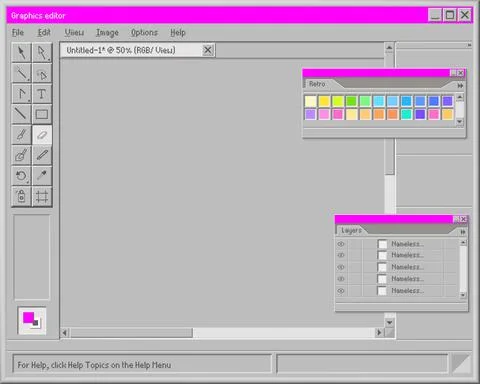Pick the lavender swatch starting the second row
Screen dimensions: 480x384
pos(310,114)
